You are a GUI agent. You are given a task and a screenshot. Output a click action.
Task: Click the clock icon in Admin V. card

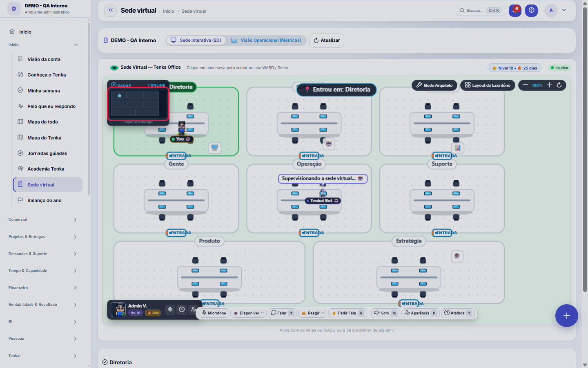(x=182, y=310)
